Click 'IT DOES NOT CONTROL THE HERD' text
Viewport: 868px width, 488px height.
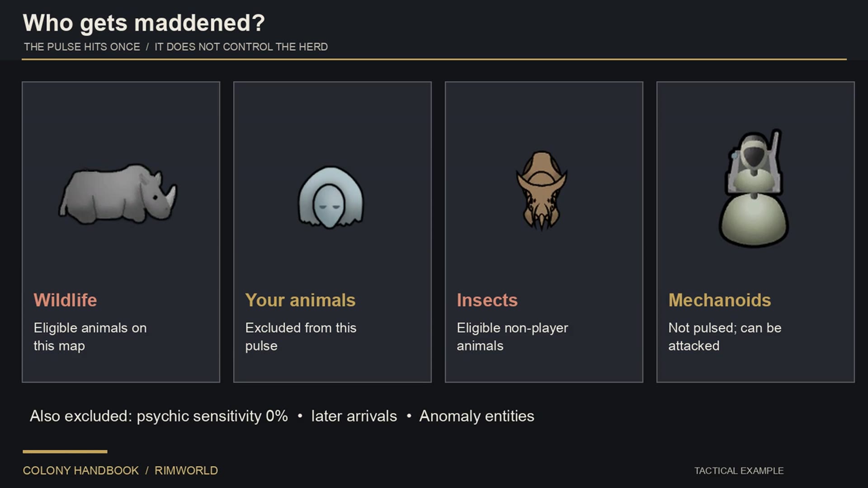point(241,47)
